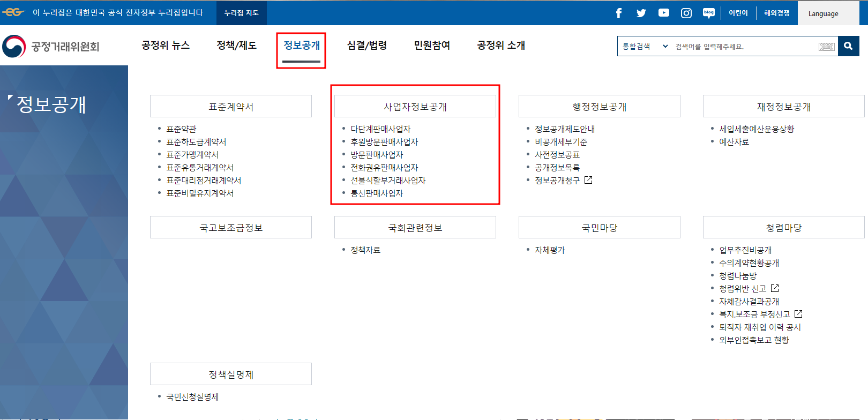
Task: Open the 공정위 소개 menu
Action: coord(501,46)
